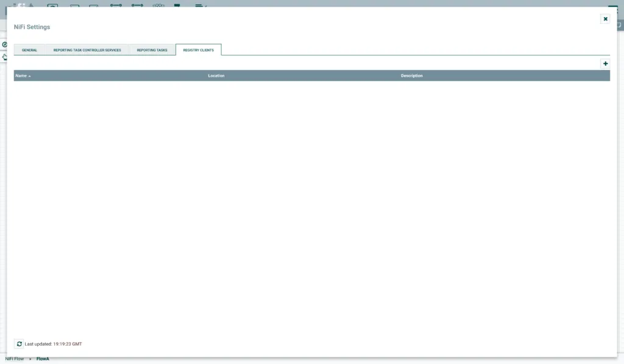Sort the table by Name column
This screenshot has width=624, height=364.
[x=21, y=75]
